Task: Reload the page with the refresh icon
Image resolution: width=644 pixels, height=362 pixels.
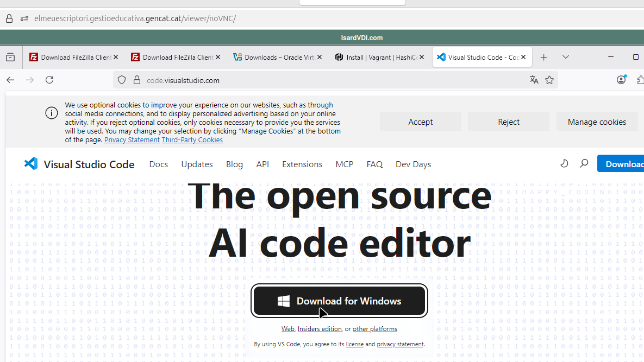Action: coord(49,80)
